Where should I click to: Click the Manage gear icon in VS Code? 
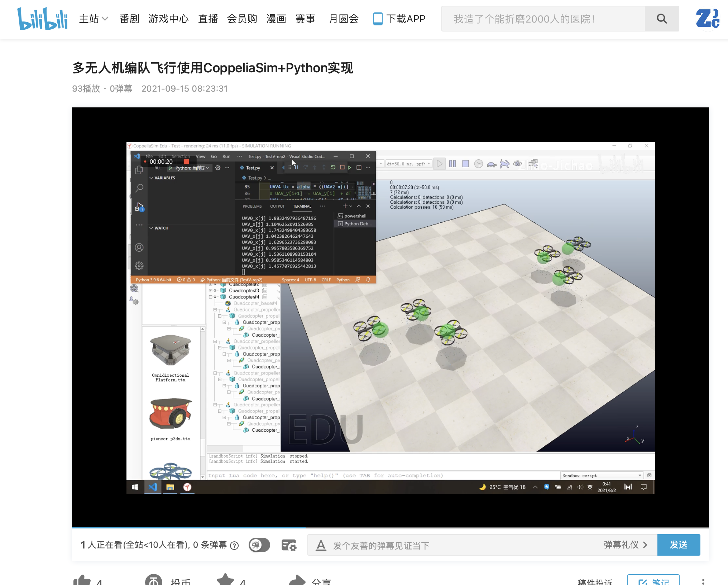139,266
